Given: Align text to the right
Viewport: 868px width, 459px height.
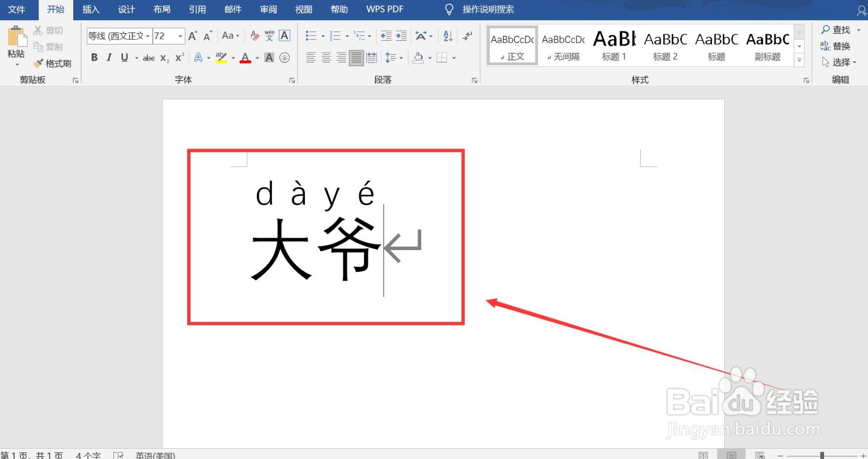Looking at the screenshot, I should [341, 58].
